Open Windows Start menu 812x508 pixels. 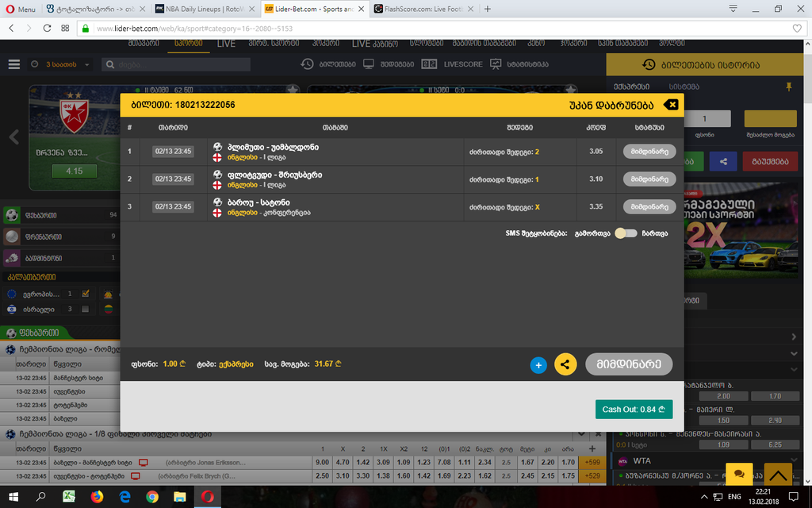[x=13, y=497]
